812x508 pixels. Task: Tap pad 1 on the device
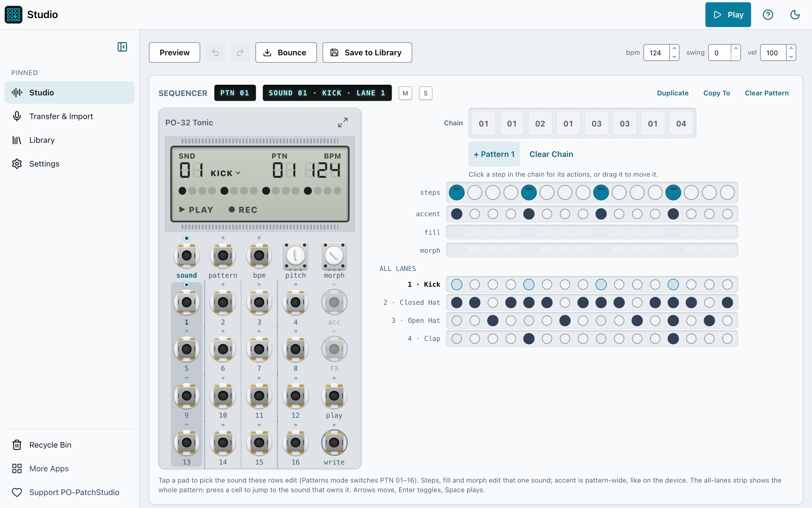coord(187,302)
